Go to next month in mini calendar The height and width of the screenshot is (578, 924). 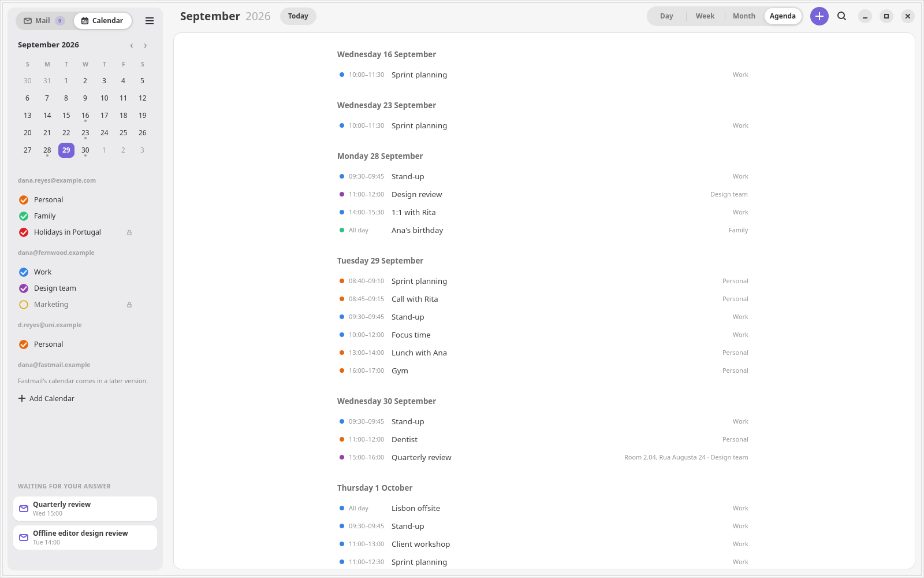146,46
